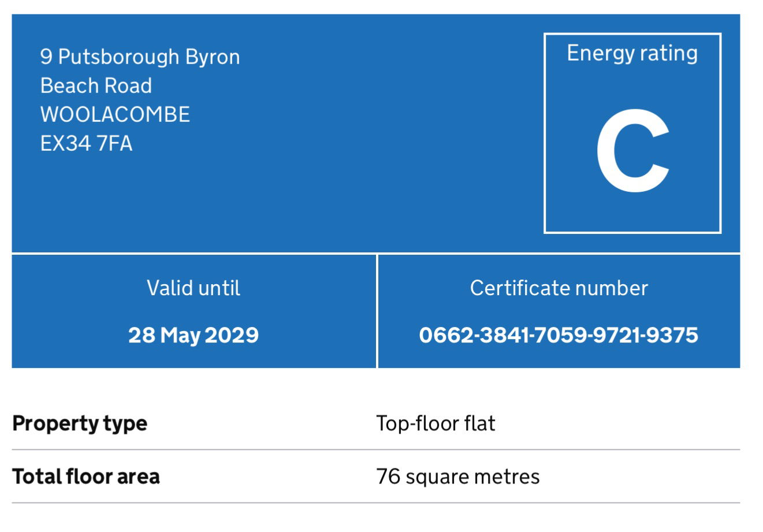Screen dimensions: 763x532
Task: Click the word "Putsborough" in the address
Action: [x=119, y=57]
